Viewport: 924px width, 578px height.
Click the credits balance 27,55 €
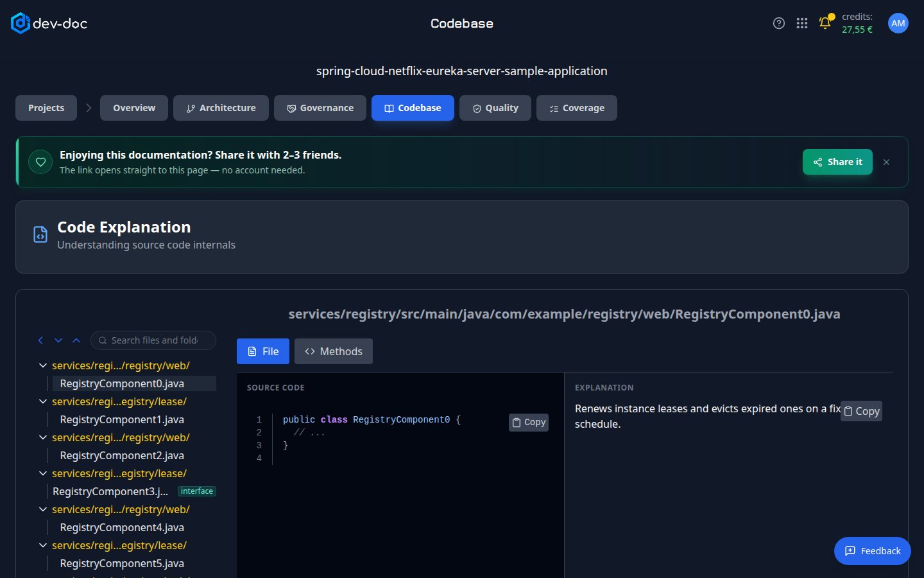coord(857,30)
